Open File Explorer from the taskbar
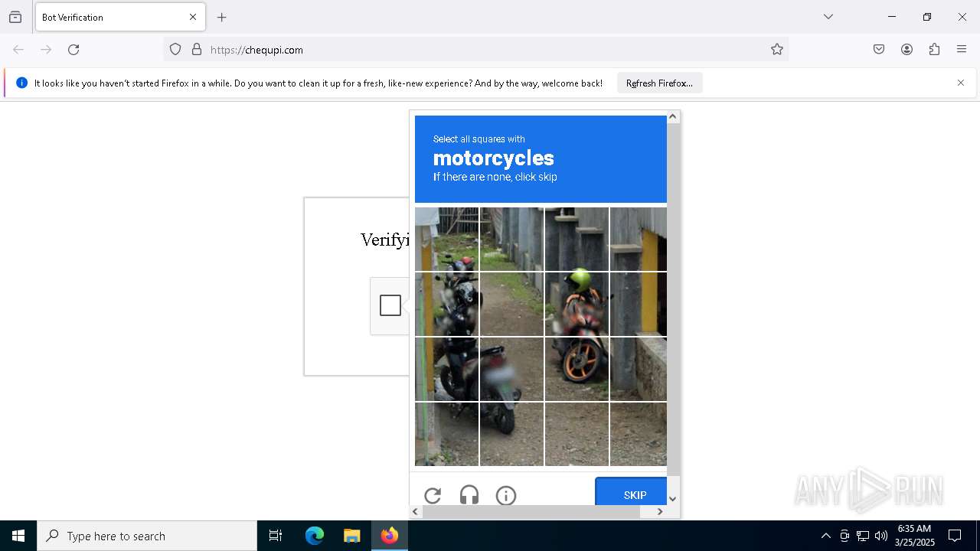Image resolution: width=980 pixels, height=551 pixels. coord(351,536)
